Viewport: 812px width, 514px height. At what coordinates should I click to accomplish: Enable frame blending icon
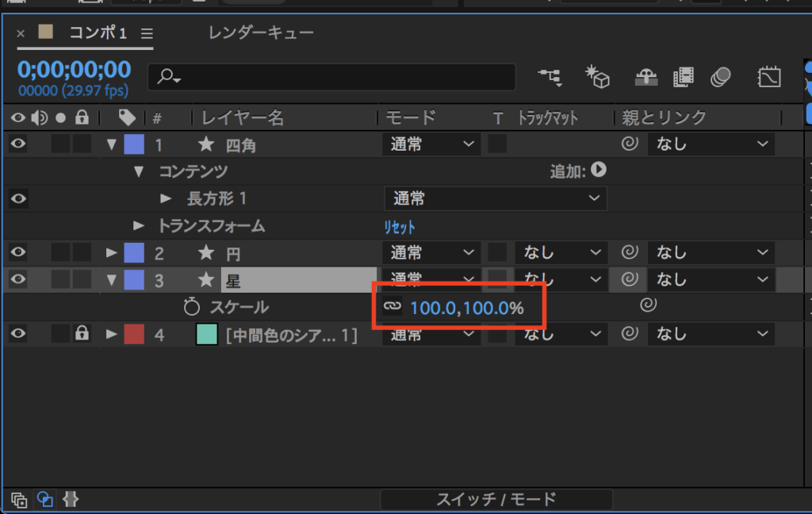click(x=683, y=78)
